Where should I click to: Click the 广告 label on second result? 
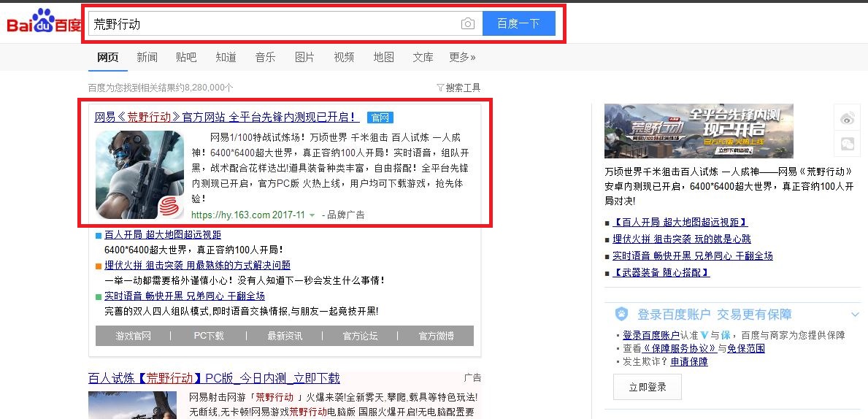472,377
